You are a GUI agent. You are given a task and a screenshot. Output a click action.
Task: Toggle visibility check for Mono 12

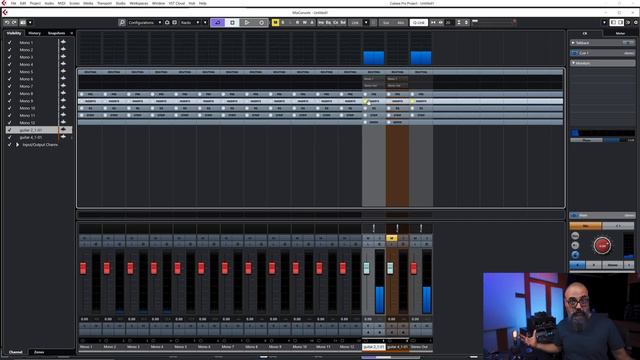[10, 122]
